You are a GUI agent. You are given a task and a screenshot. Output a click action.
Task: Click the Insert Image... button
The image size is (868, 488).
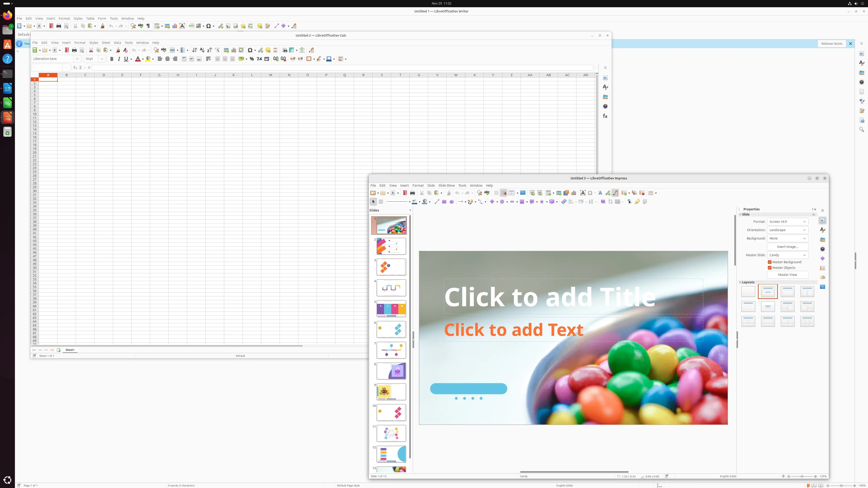[788, 246]
